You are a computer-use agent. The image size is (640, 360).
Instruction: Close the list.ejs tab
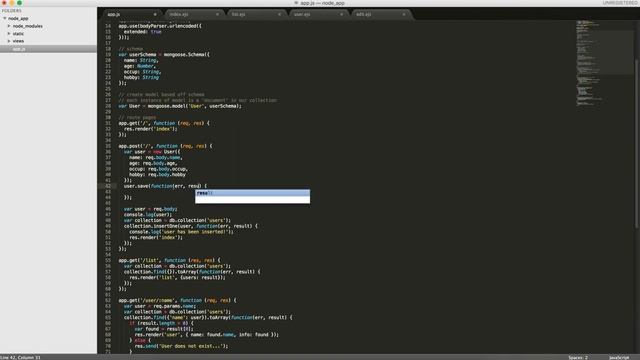[x=279, y=14]
